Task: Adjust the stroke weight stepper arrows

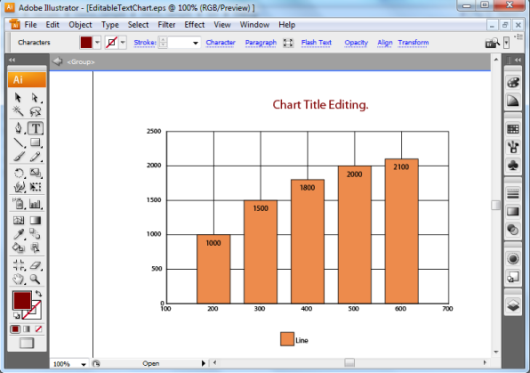Action: tap(163, 43)
